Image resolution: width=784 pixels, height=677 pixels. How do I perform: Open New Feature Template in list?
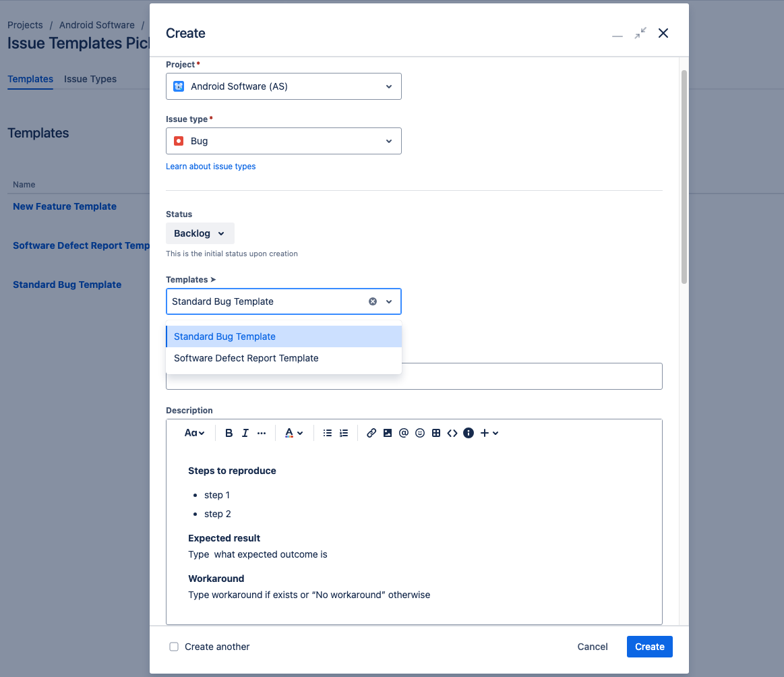coord(65,206)
